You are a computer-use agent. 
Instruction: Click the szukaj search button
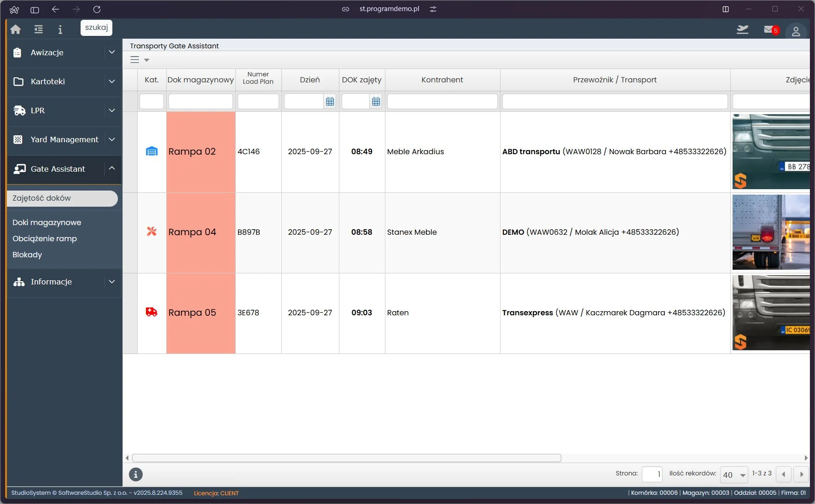96,28
